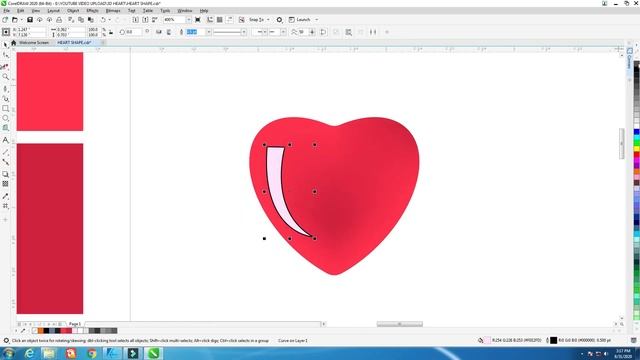This screenshot has width=640, height=360.
Task: Select the Parallel Dimension line tool
Action: (x=5, y=152)
